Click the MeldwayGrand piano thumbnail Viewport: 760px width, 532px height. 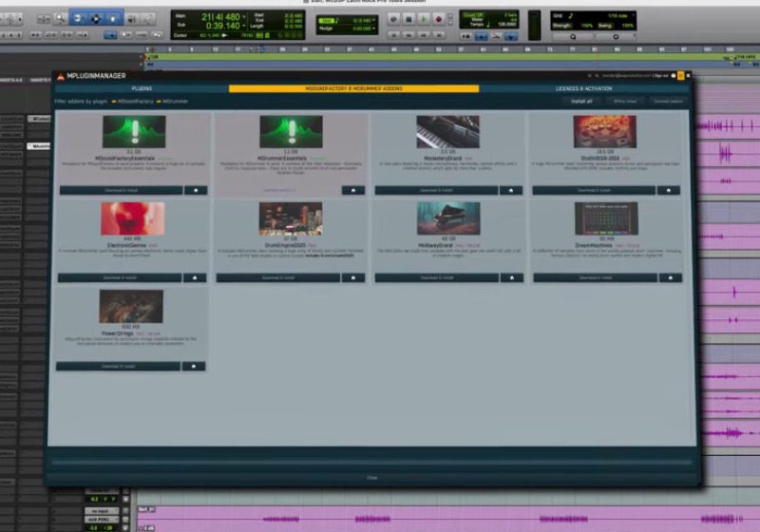(448, 218)
